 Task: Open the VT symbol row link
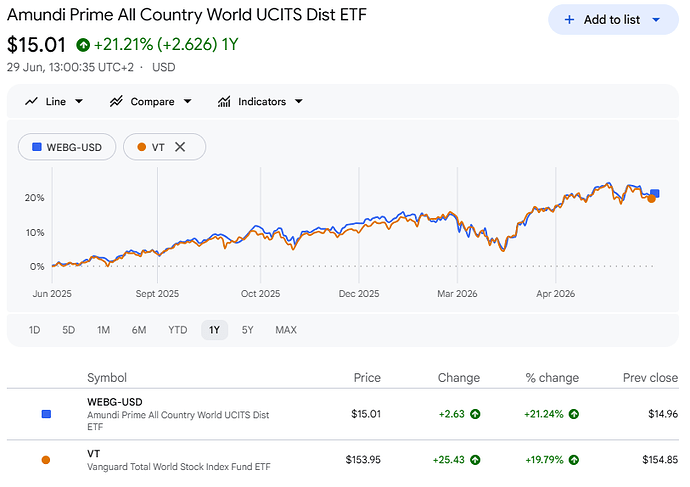[x=94, y=454]
